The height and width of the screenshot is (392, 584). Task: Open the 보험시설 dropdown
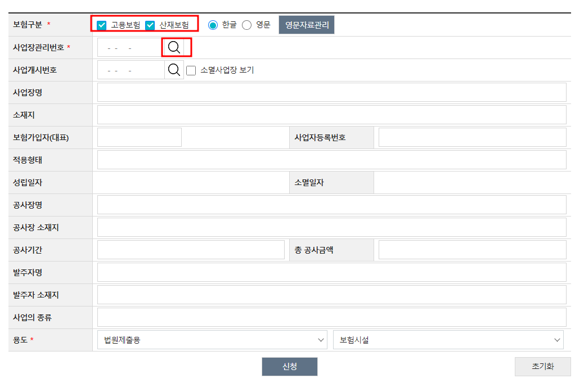tap(448, 339)
